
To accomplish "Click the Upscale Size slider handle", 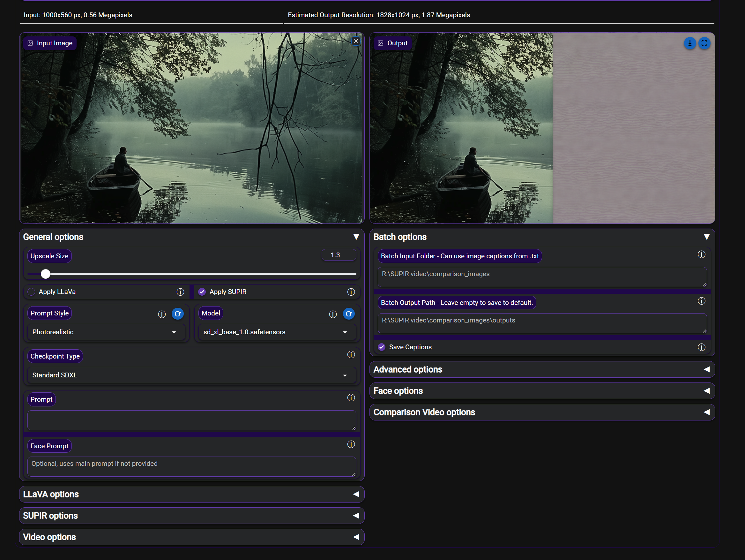I will [46, 274].
